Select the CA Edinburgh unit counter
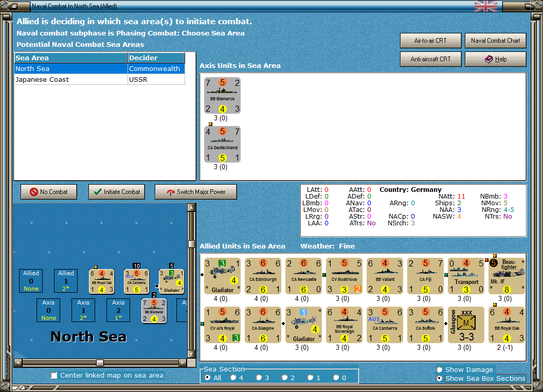This screenshot has height=392, width=543. coord(263,276)
